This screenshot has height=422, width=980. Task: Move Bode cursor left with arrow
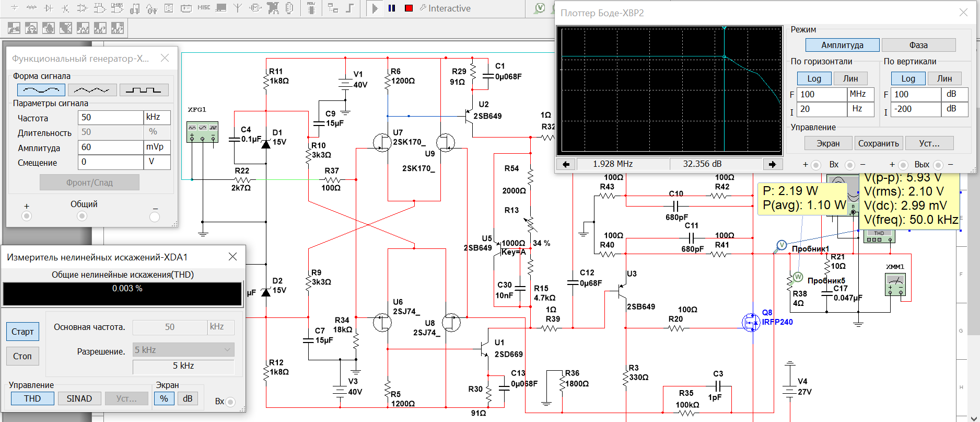(x=566, y=164)
